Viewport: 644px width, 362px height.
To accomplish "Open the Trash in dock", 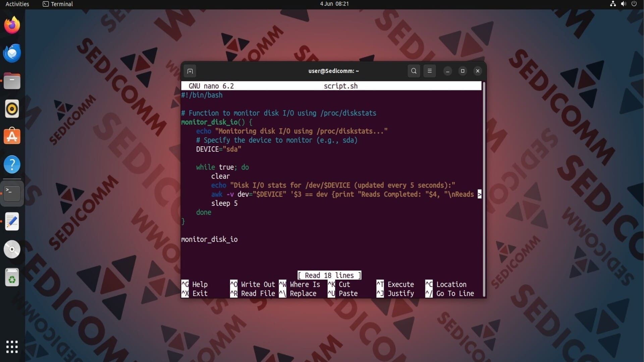I will point(12,278).
